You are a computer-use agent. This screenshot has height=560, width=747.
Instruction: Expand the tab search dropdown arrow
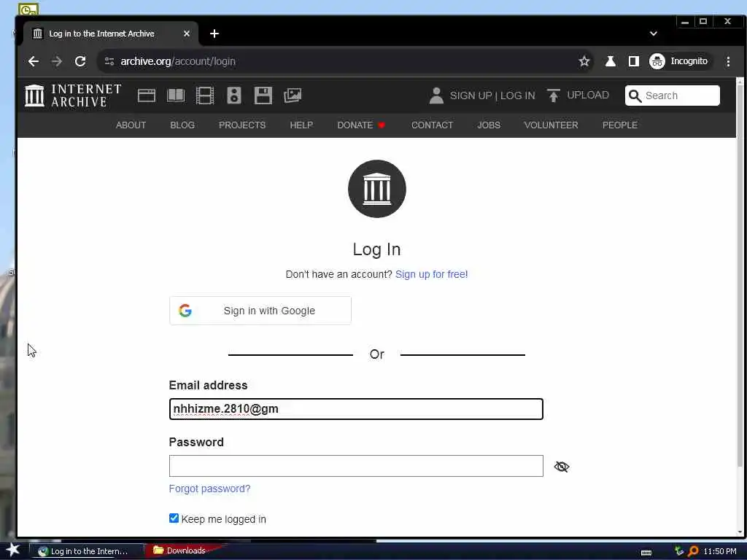pos(653,34)
